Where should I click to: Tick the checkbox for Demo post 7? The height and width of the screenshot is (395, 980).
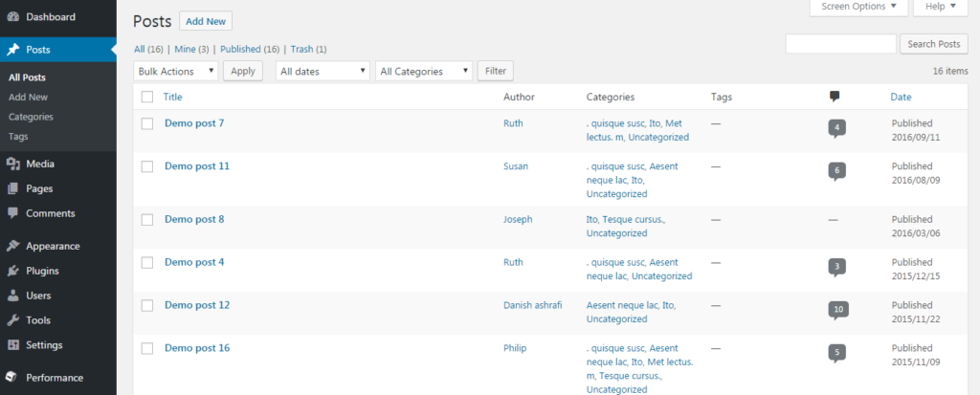(147, 123)
